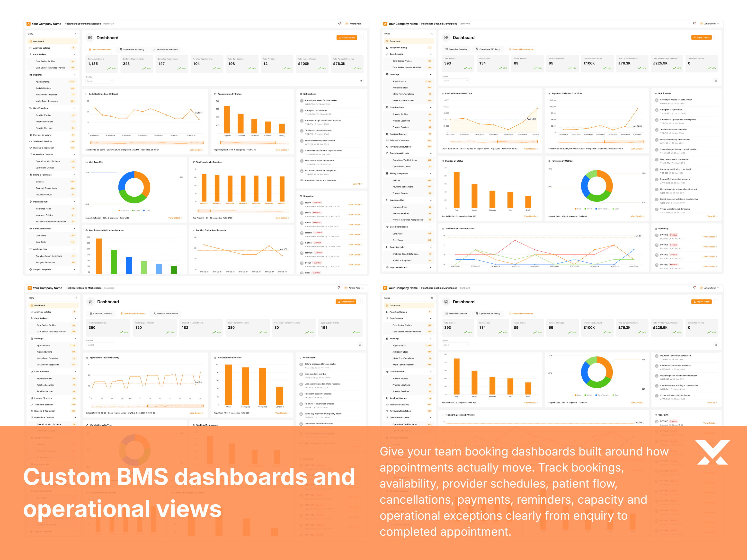Image resolution: width=747 pixels, height=560 pixels.
Task: Toggle Bank Transfer legend in Invoiced Amount Over Time screenshot
Action: click(602, 209)
